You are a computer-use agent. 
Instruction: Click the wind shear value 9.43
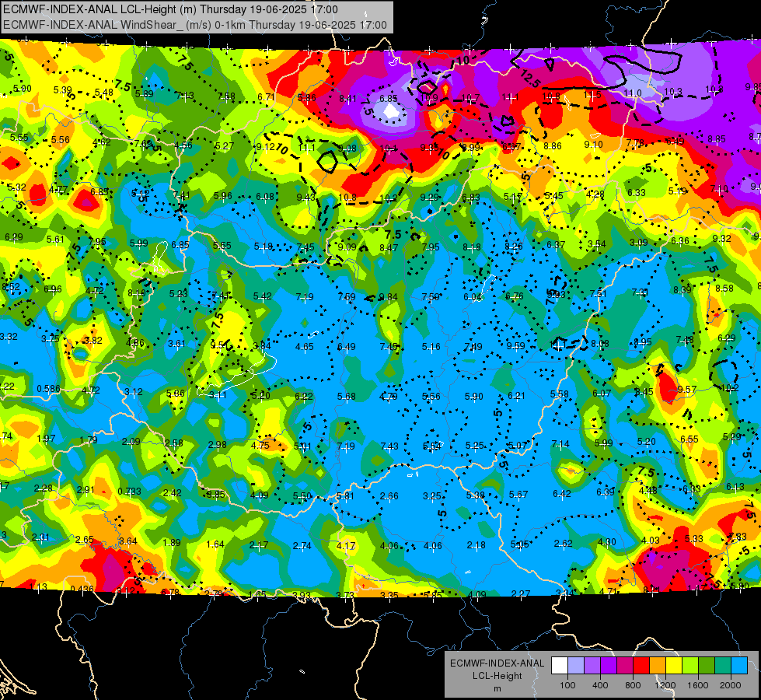click(x=305, y=196)
